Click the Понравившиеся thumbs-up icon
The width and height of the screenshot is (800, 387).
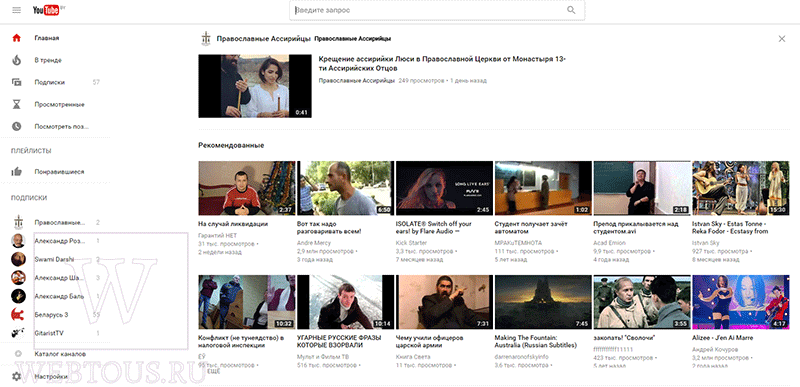click(17, 172)
